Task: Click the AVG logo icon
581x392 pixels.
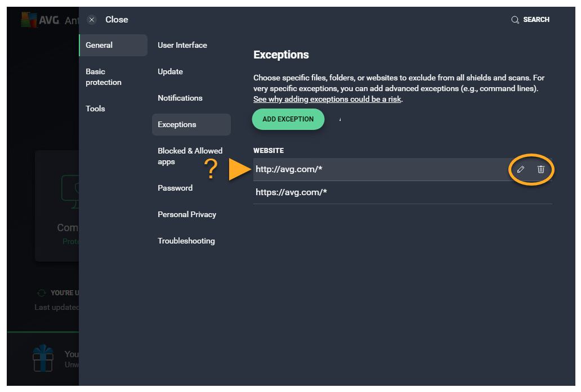Action: [29, 20]
